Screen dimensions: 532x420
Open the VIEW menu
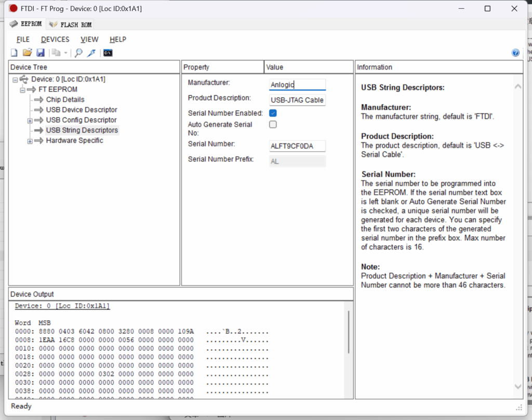[89, 40]
